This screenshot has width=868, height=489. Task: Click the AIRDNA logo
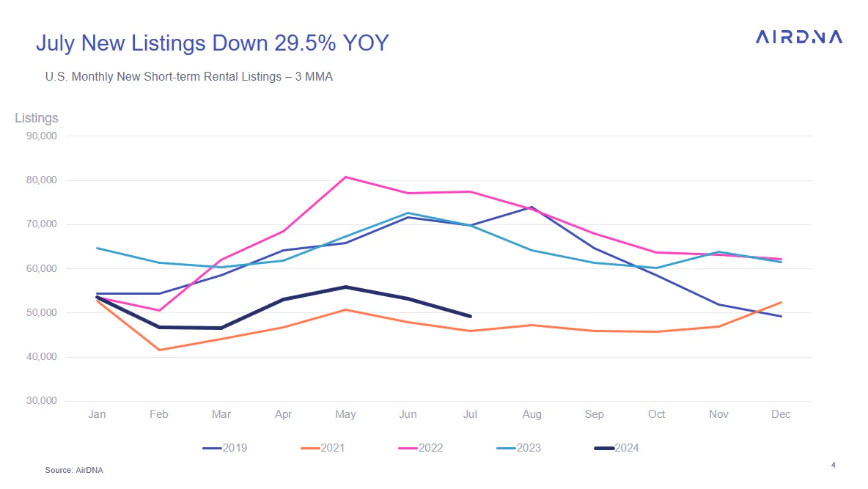pos(799,37)
